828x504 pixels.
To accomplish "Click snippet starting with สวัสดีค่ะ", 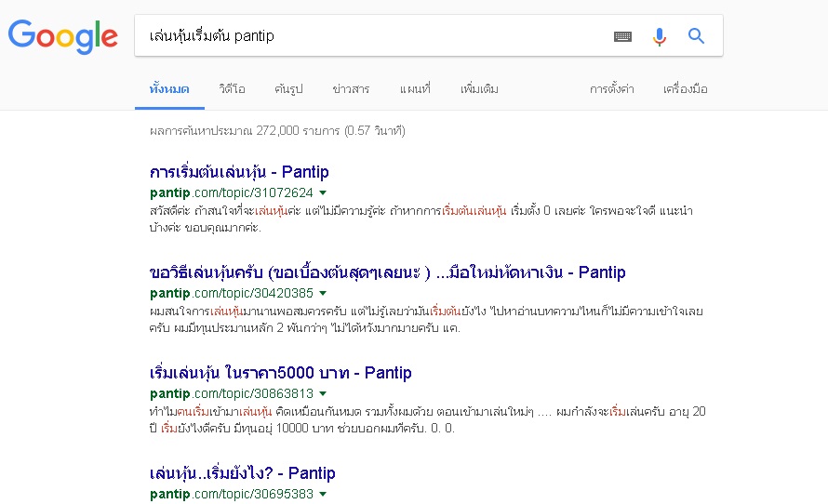I will click(x=421, y=219).
